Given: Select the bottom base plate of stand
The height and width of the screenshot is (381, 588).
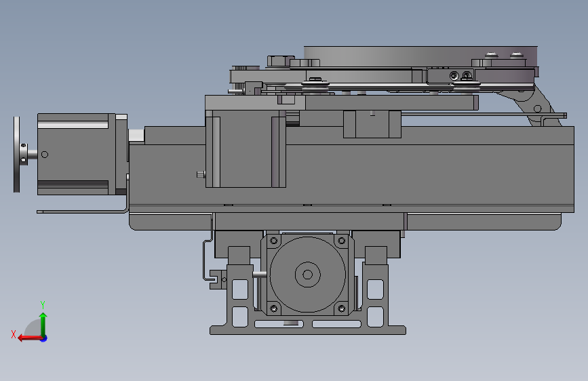Looking at the screenshot, I should coord(308,330).
